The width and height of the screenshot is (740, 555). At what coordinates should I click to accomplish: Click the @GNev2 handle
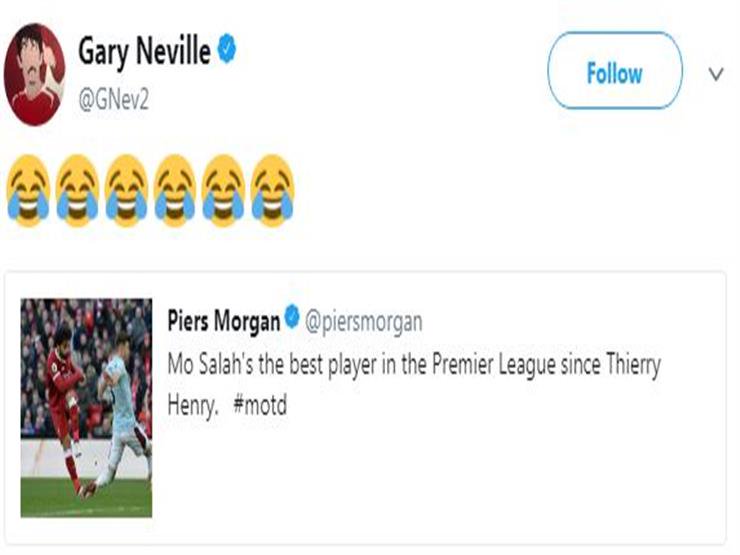[114, 96]
